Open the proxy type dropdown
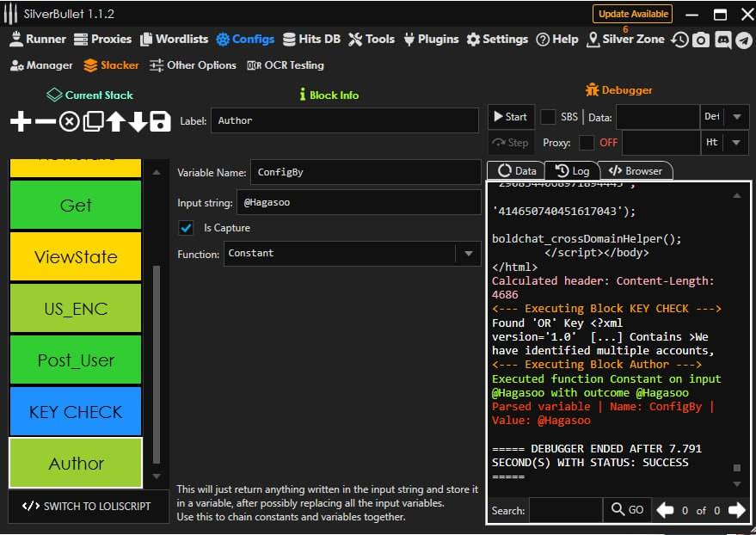756x535 pixels. point(737,143)
